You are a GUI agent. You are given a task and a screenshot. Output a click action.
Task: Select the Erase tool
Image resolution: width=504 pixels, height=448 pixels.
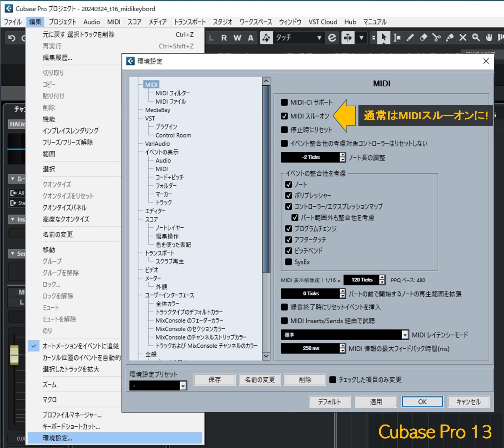click(423, 38)
